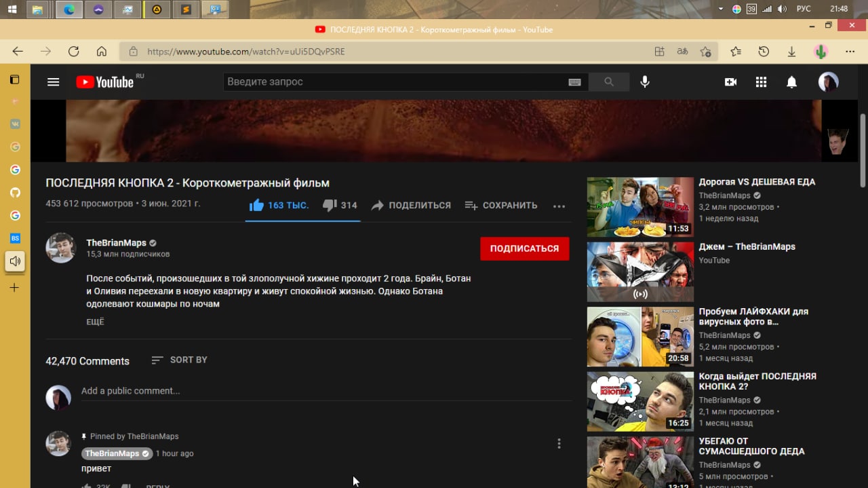868x488 pixels.
Task: Switch to Edge in the taskbar
Action: (69, 10)
